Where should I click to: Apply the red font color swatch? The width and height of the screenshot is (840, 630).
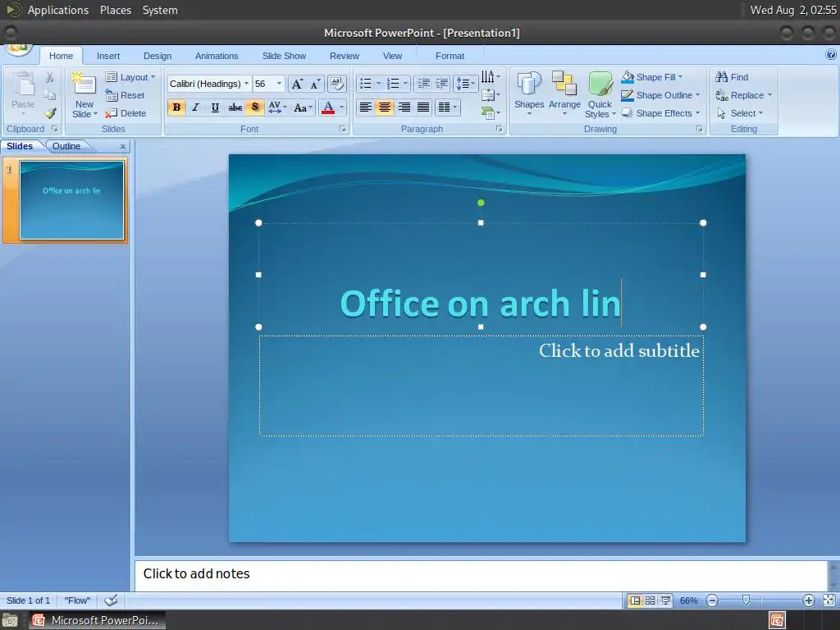(x=328, y=107)
